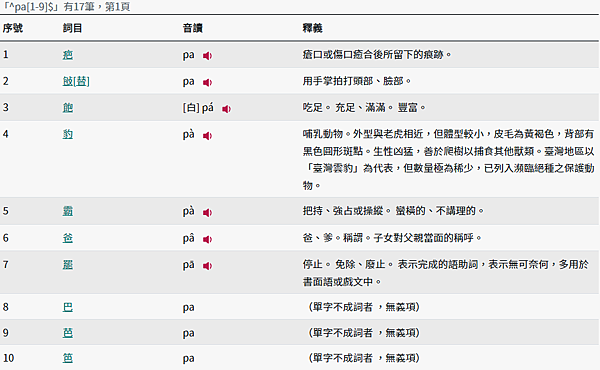Open the entry link 霸 in row 5
The width and height of the screenshot is (600, 370).
(68, 211)
